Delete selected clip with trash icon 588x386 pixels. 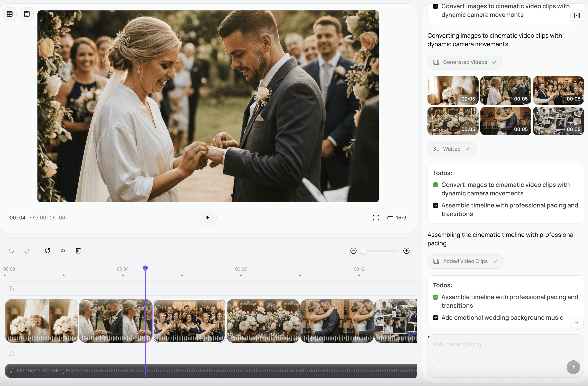click(x=78, y=251)
